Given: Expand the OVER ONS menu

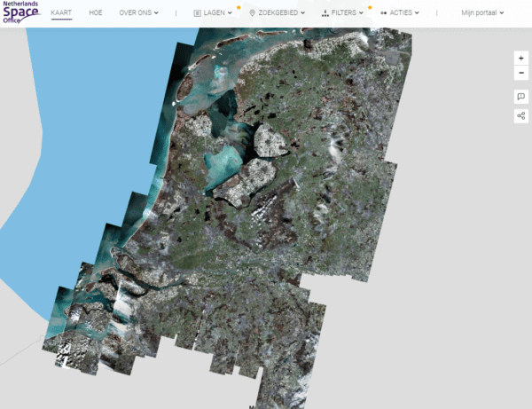Looking at the screenshot, I should click(x=141, y=13).
